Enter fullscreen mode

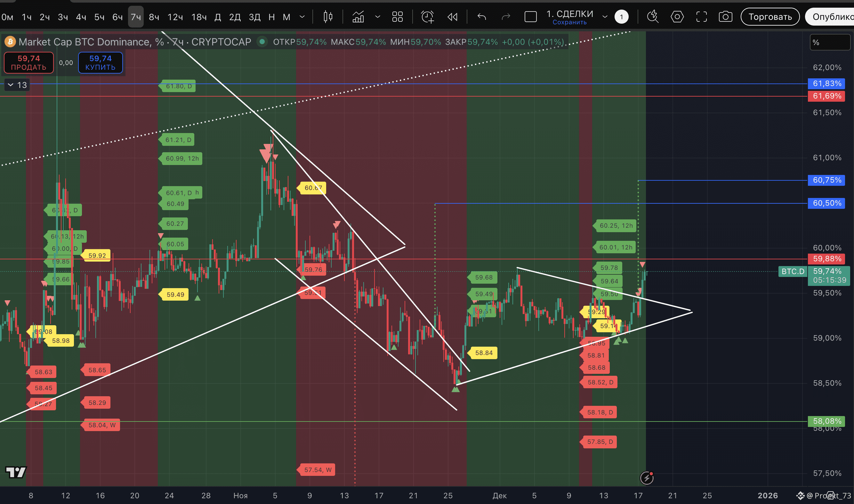[701, 17]
